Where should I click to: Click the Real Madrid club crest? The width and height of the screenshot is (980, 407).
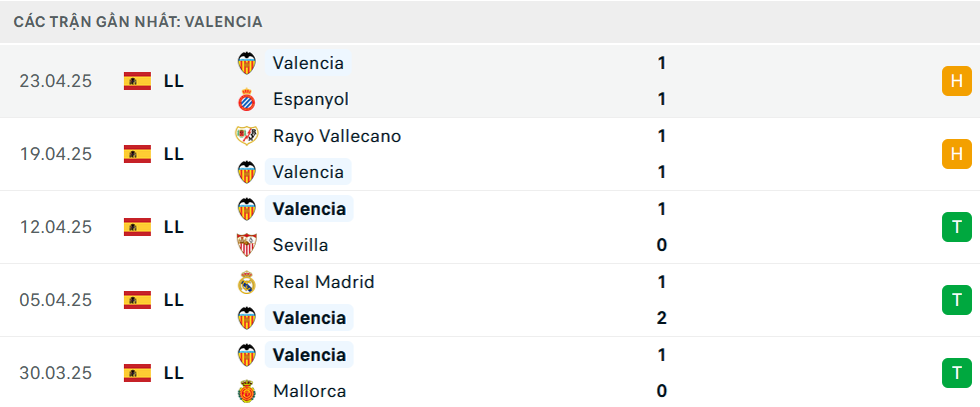coord(247,282)
